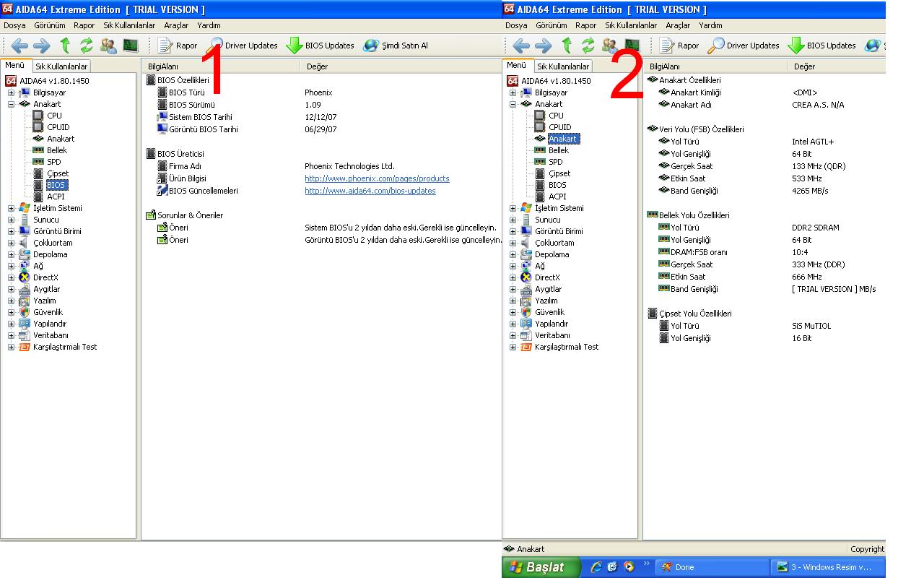Launch Internet Explorer from quick launch

coord(596,567)
